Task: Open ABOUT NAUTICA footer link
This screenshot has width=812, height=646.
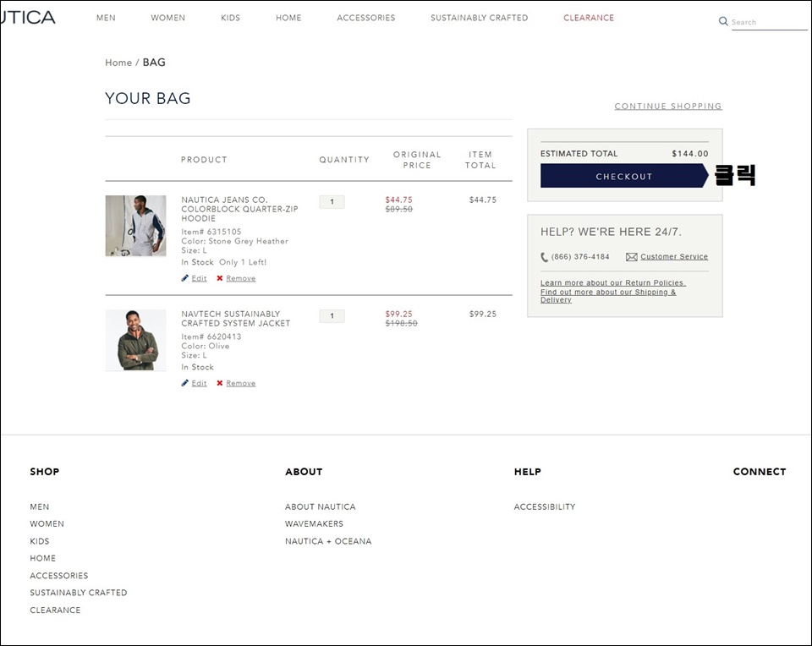Action: click(x=321, y=506)
